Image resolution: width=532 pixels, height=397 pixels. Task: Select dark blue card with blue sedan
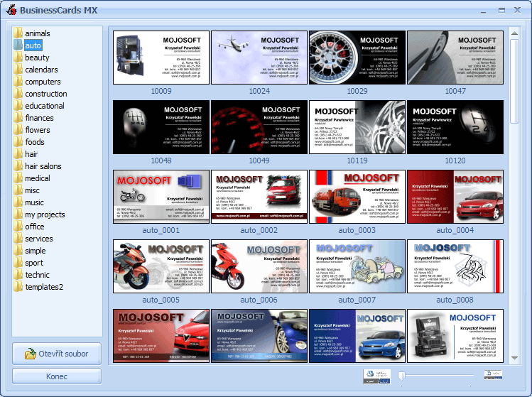pos(357,336)
